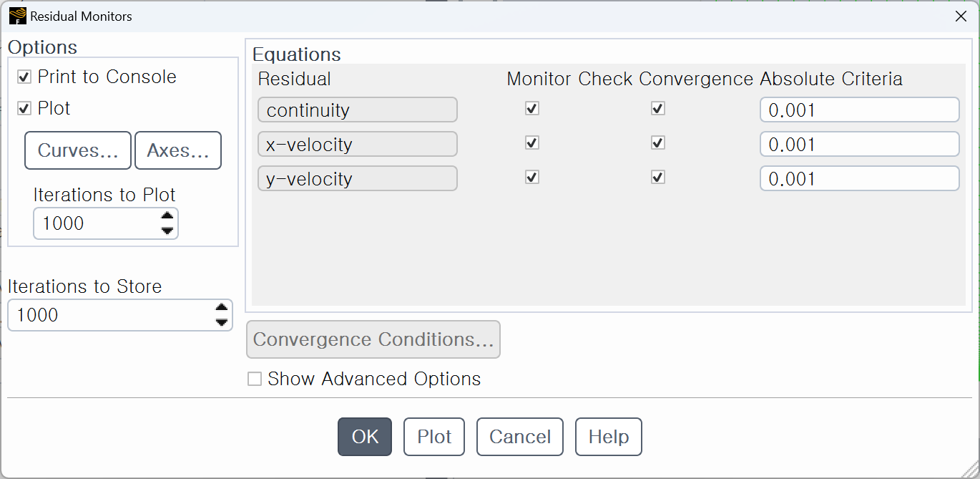Open the Axes settings button
The image size is (980, 479).
click(x=178, y=150)
